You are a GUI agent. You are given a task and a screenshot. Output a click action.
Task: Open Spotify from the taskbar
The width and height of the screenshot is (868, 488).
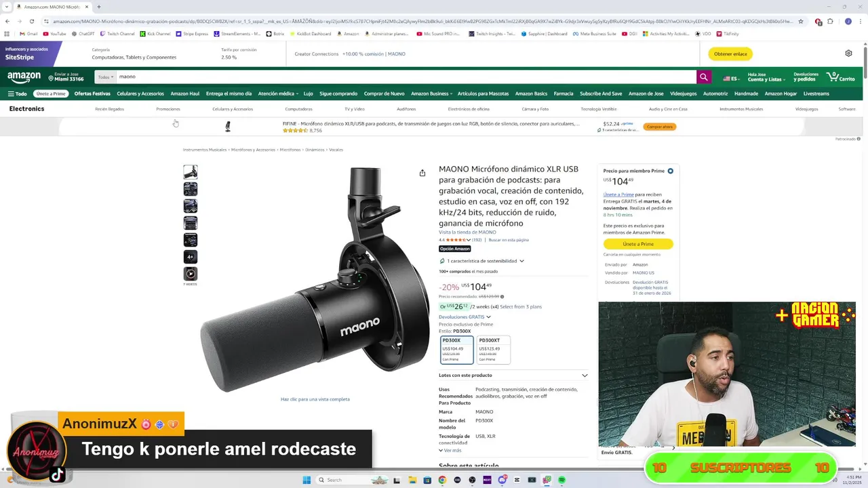(562, 480)
